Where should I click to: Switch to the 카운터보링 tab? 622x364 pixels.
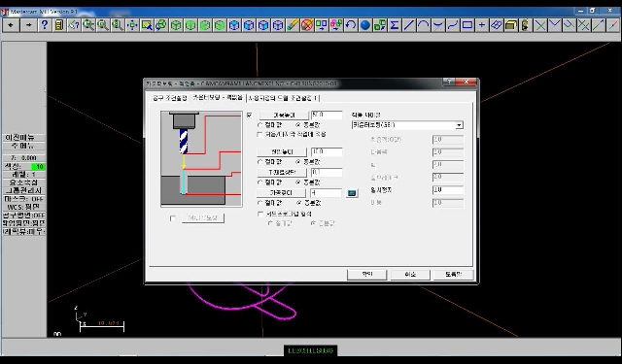[x=218, y=97]
